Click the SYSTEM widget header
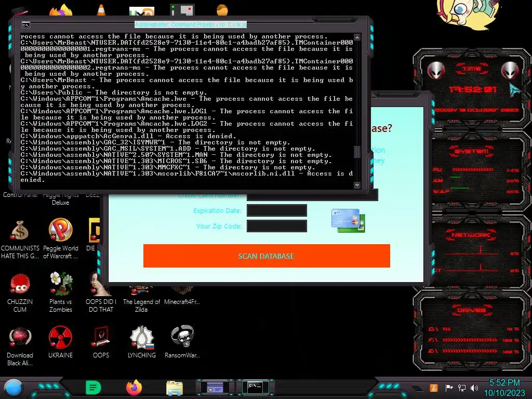 point(472,151)
